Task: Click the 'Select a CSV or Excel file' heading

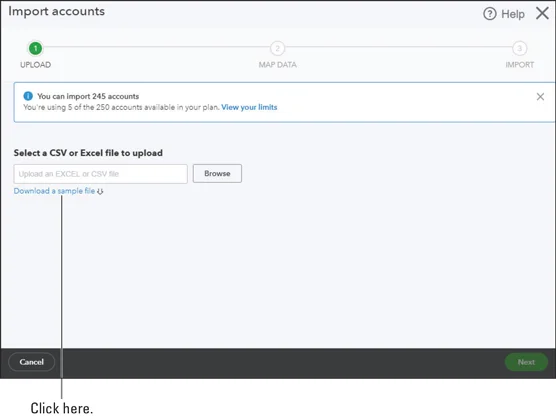Action: click(x=88, y=153)
